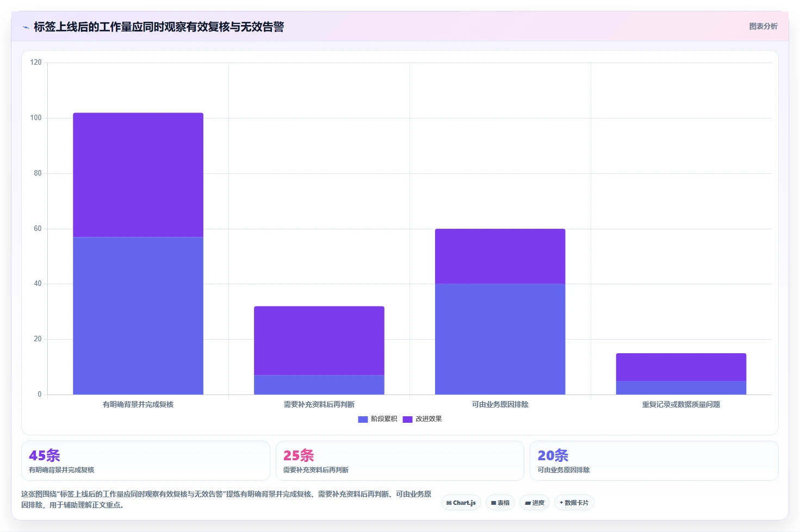Click the 需要补充资料后再判断 caption under 25条

click(x=316, y=470)
